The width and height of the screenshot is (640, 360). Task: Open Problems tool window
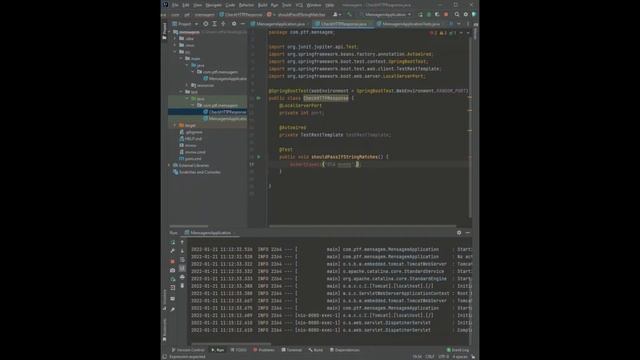(264, 350)
